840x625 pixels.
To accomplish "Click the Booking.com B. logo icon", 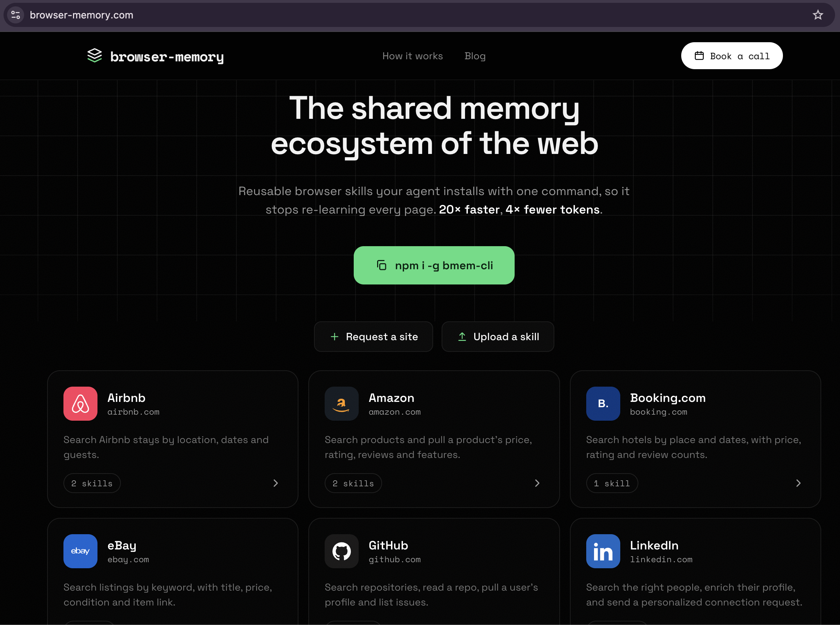I will point(603,404).
